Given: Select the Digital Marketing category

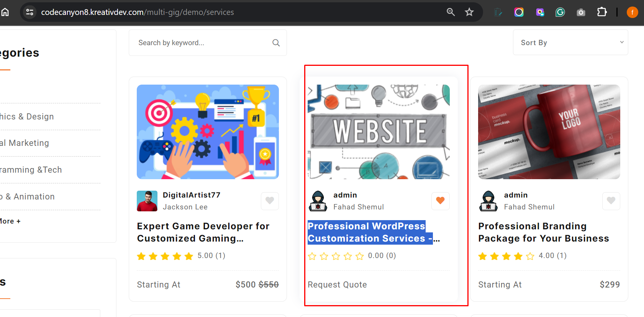Looking at the screenshot, I should point(25,143).
